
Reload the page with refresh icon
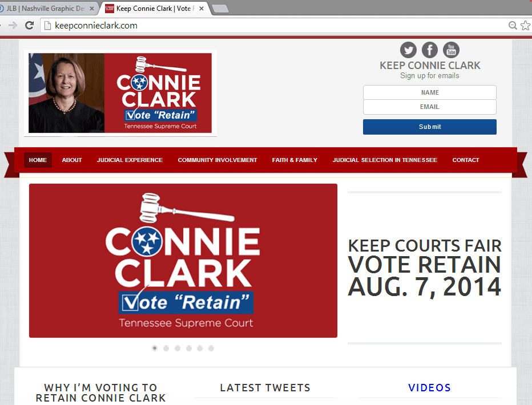pos(30,26)
